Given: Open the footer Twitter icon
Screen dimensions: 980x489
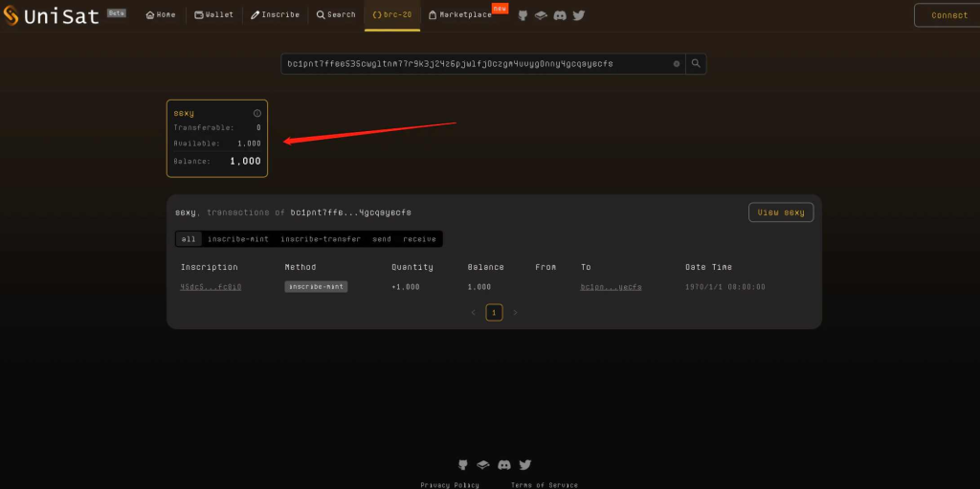Looking at the screenshot, I should (x=525, y=465).
